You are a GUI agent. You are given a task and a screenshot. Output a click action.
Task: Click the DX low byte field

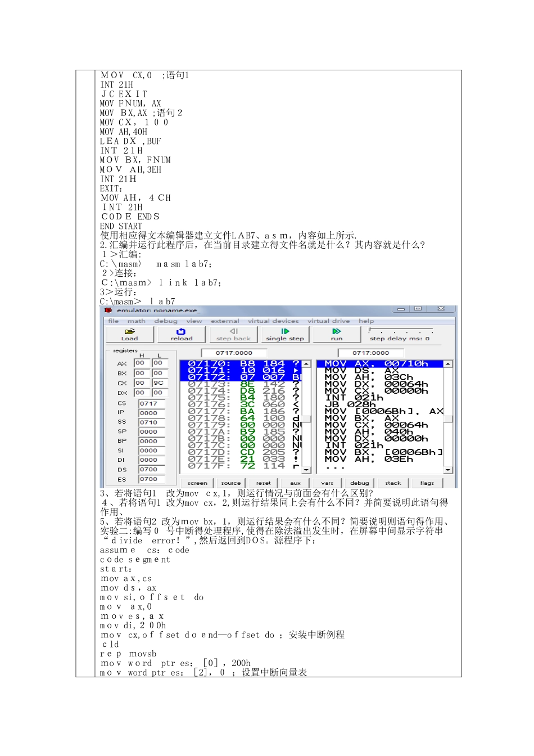[x=159, y=393]
